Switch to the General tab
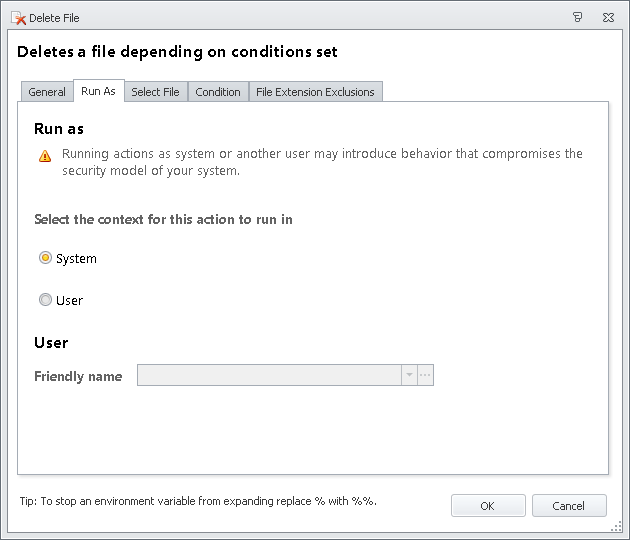 47,92
